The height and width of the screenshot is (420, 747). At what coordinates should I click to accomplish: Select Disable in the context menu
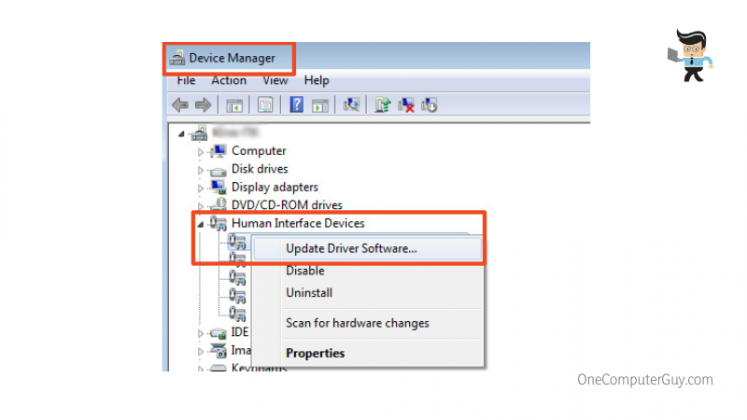(x=305, y=270)
